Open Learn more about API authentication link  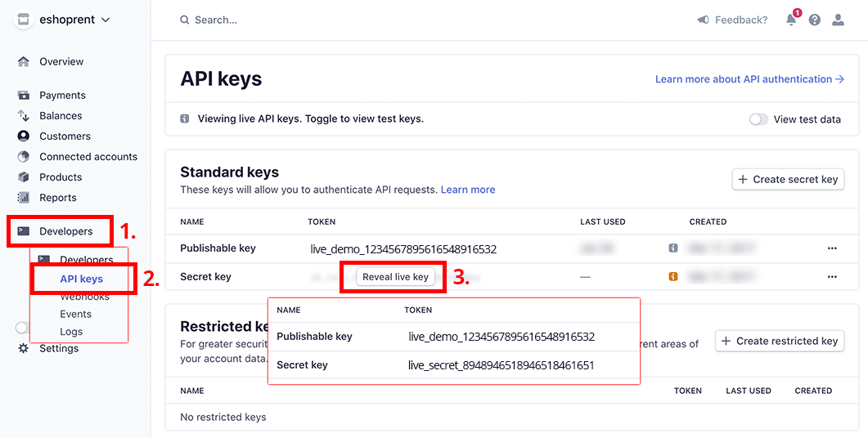[749, 79]
